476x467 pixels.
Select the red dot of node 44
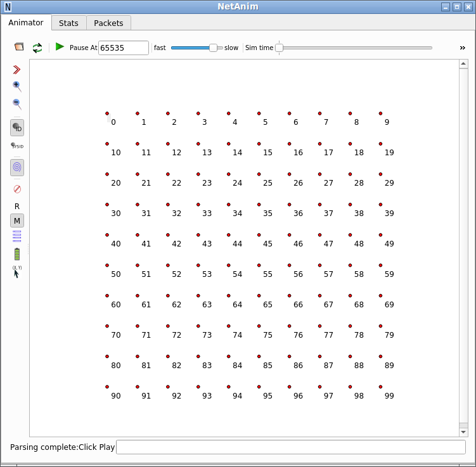229,235
